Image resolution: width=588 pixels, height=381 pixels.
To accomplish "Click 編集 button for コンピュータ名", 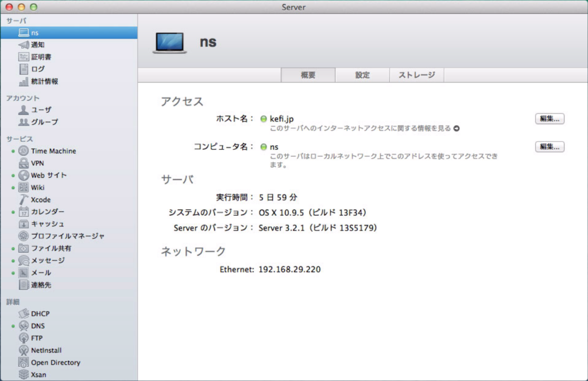I will (x=550, y=147).
